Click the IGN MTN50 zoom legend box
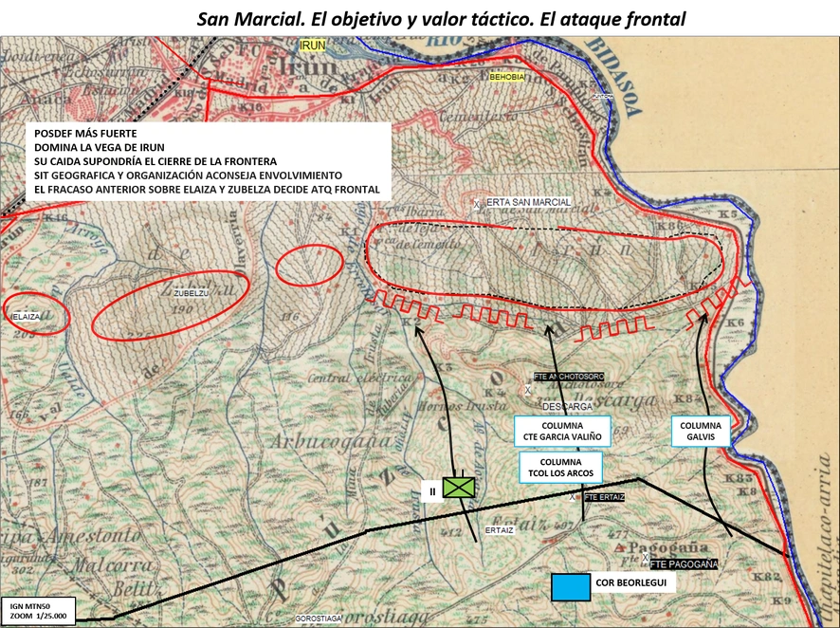 [x=38, y=611]
